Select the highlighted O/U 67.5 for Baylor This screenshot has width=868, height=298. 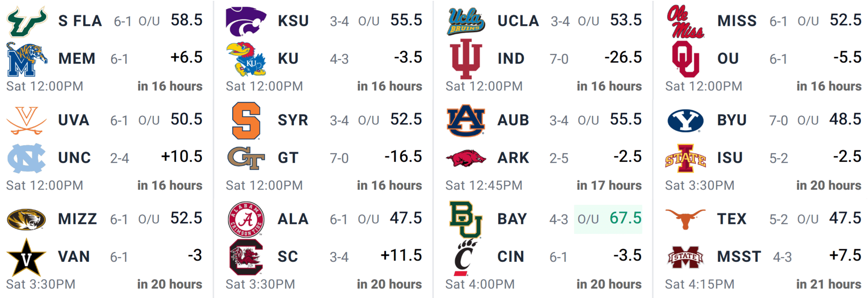(609, 219)
